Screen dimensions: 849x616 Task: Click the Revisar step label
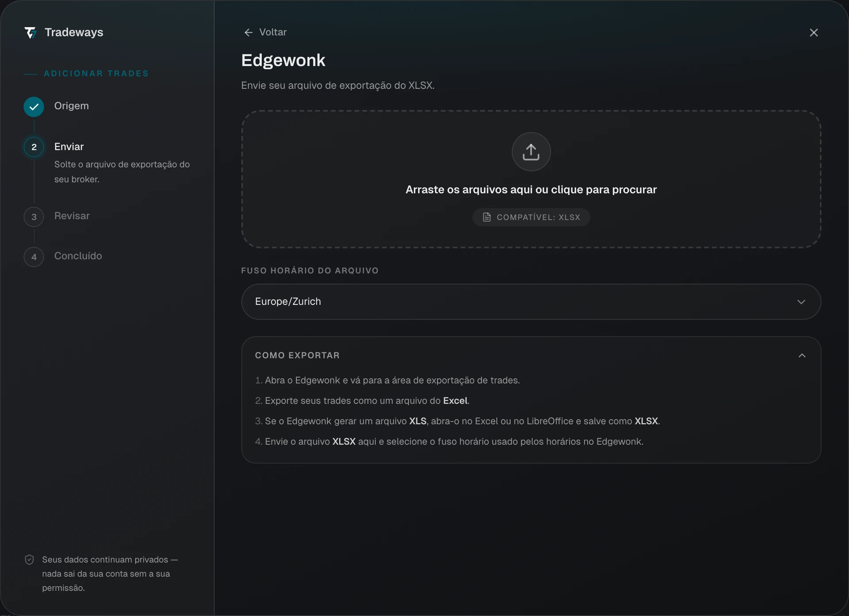(x=72, y=216)
